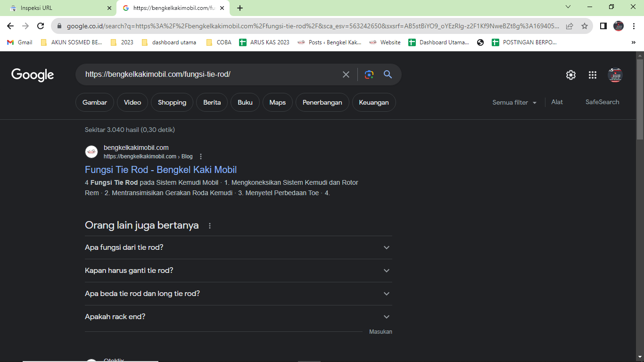This screenshot has height=362, width=644.
Task: Expand 'Kapan harus ganti tie rod?' question
Action: tap(239, 271)
